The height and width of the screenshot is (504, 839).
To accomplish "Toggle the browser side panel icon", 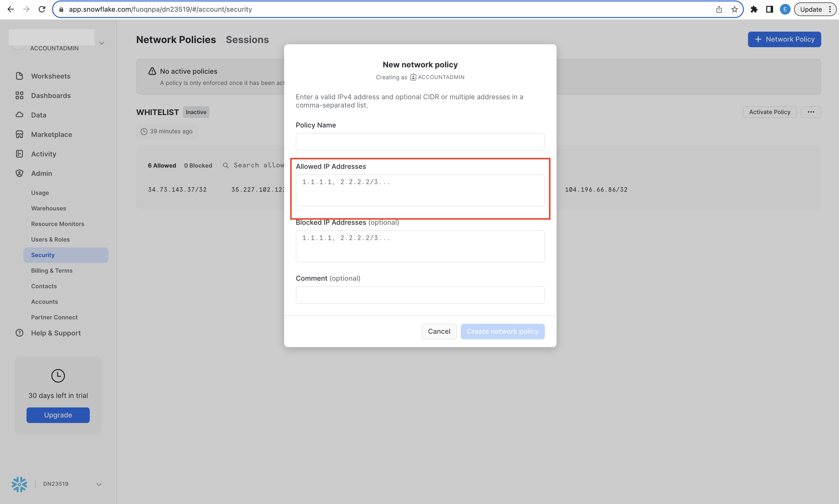I will point(770,9).
